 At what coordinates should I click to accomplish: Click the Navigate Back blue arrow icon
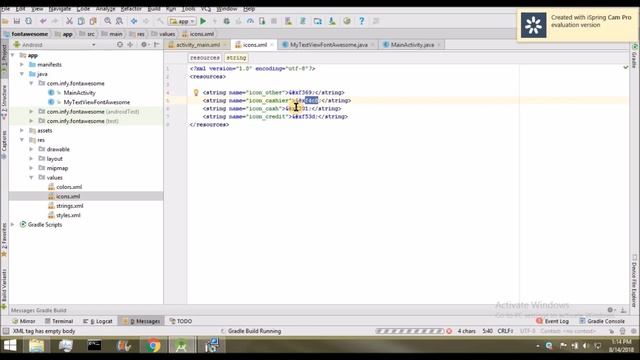(x=134, y=21)
